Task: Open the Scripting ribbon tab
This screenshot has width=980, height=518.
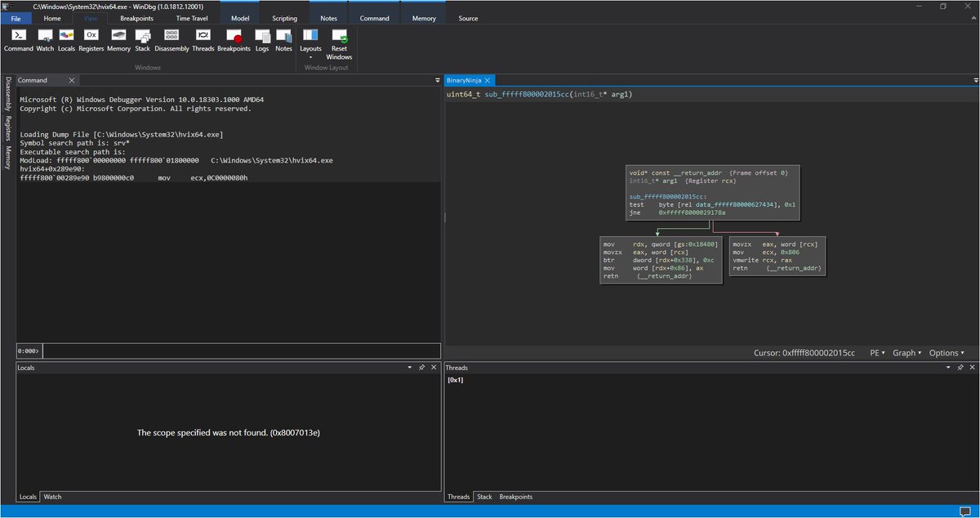Action: click(x=284, y=18)
